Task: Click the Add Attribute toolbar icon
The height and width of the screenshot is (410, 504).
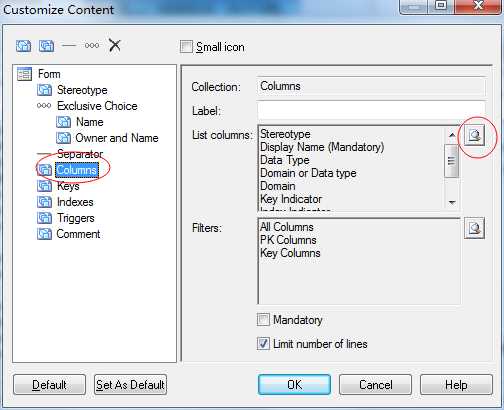Action: [23, 46]
